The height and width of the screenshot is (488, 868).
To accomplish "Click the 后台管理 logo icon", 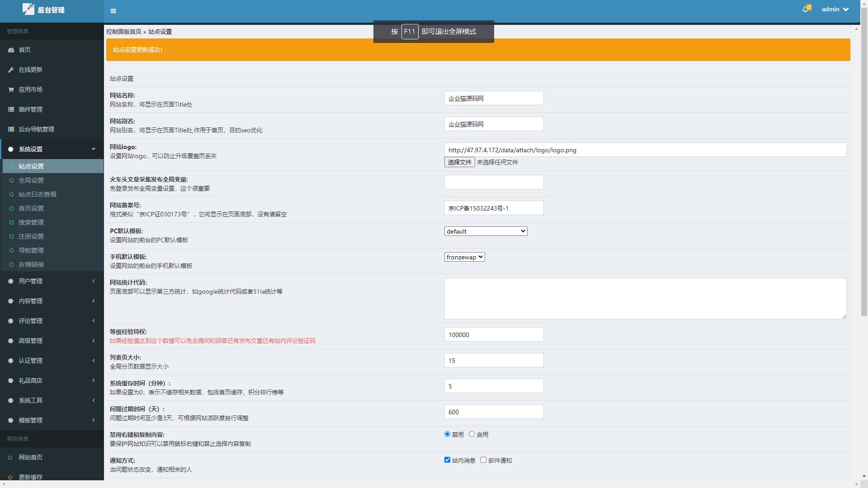I will tap(28, 9).
